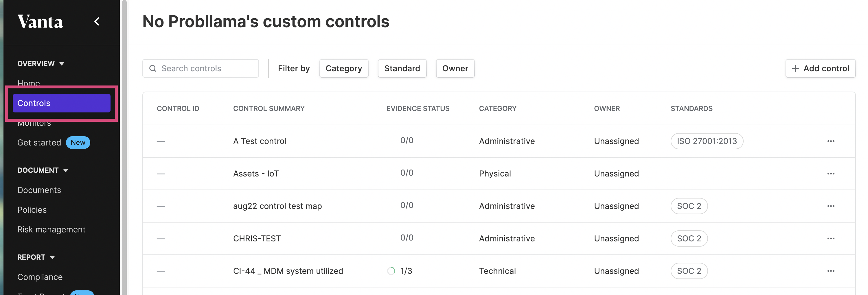
Task: Click the evidence progress circle for CI-44
Action: (x=391, y=271)
